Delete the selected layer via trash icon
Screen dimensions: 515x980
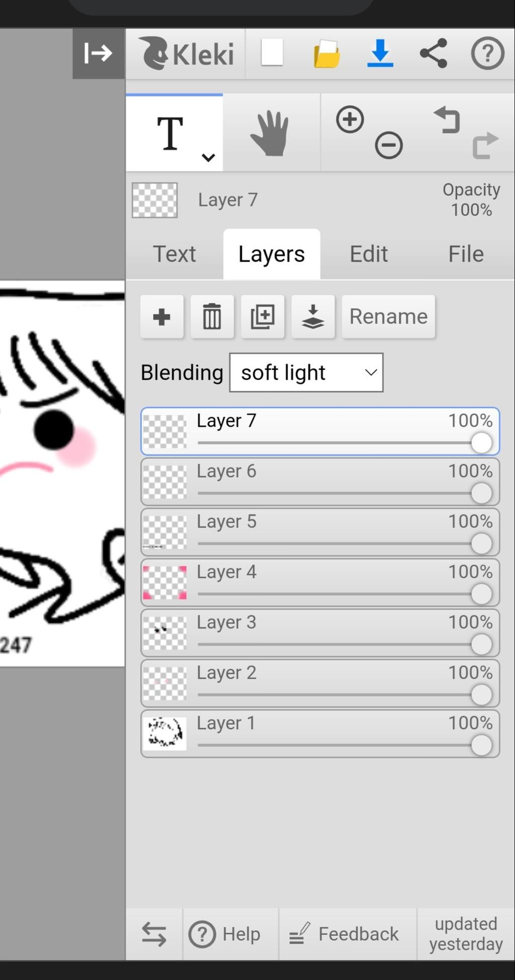(x=212, y=317)
